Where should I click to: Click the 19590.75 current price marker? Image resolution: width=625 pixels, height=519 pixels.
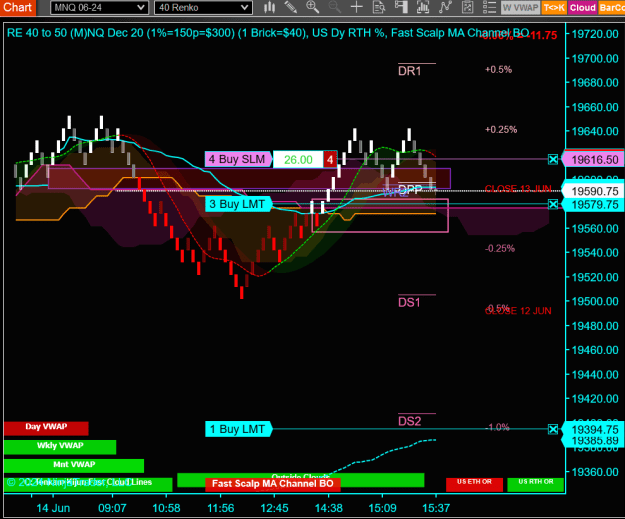(593, 191)
